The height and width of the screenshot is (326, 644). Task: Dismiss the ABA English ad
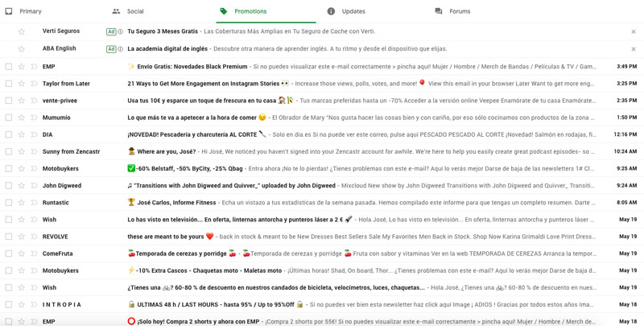coord(634,49)
